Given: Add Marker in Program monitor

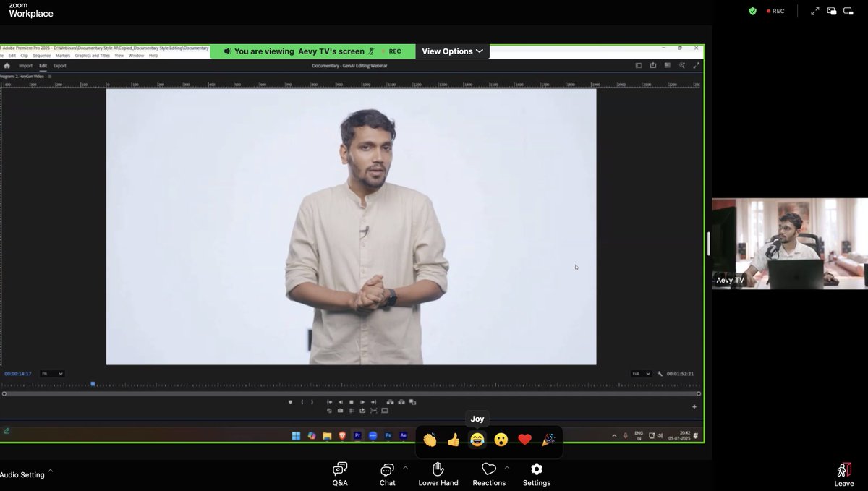Looking at the screenshot, I should (290, 402).
